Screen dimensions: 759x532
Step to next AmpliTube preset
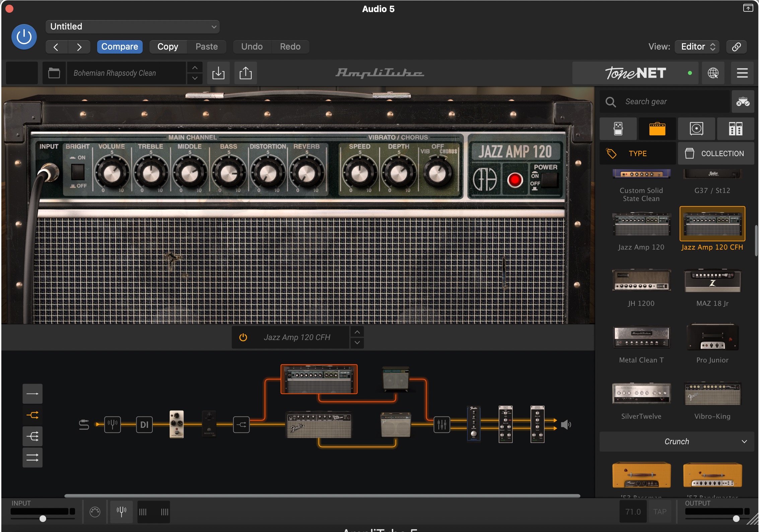(195, 78)
